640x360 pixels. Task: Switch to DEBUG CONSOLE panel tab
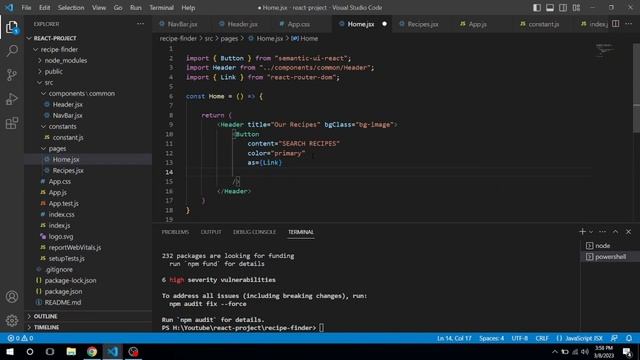click(254, 232)
